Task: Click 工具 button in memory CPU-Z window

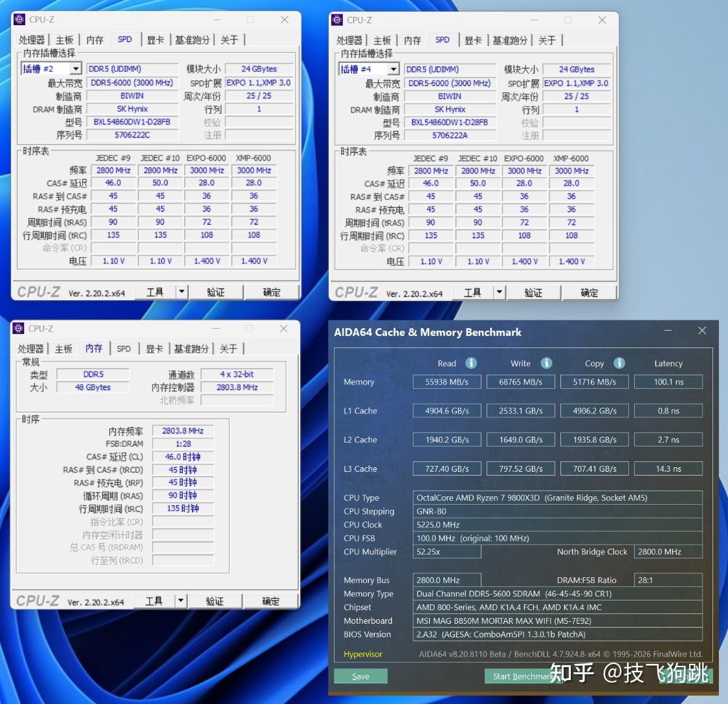Action: [x=154, y=601]
